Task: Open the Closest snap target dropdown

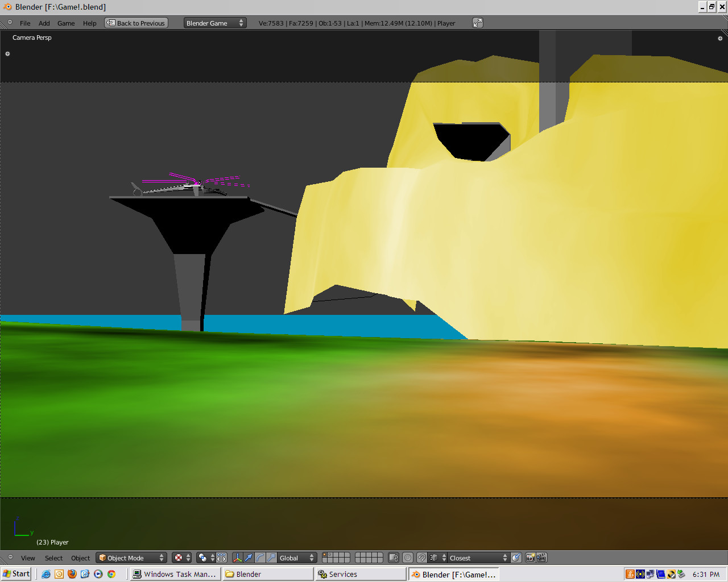Action: click(478, 558)
